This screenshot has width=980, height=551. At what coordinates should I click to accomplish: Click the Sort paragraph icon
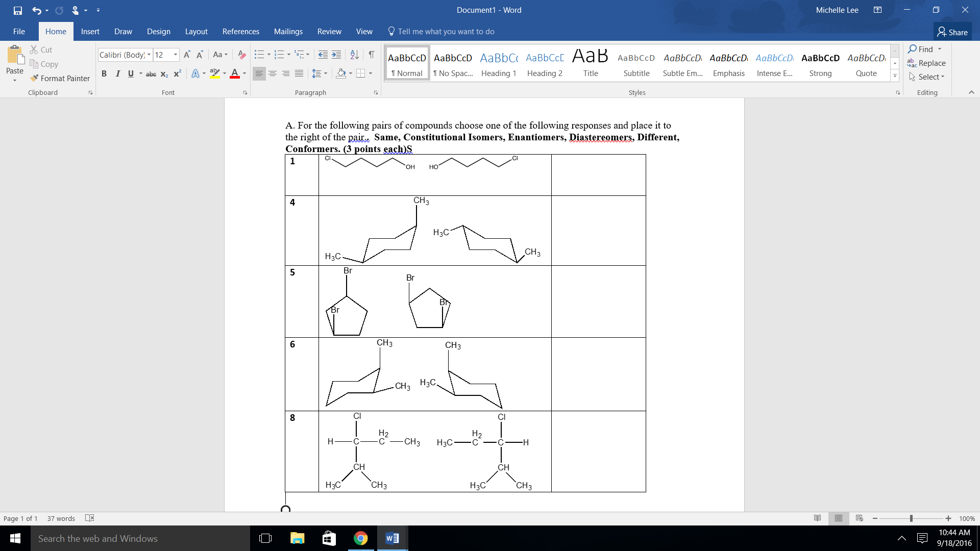click(354, 55)
